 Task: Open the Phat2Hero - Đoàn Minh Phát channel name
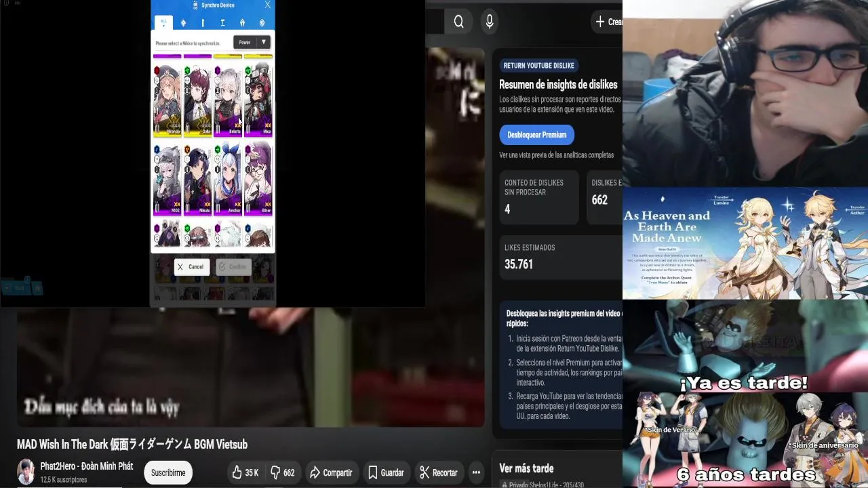point(87,466)
